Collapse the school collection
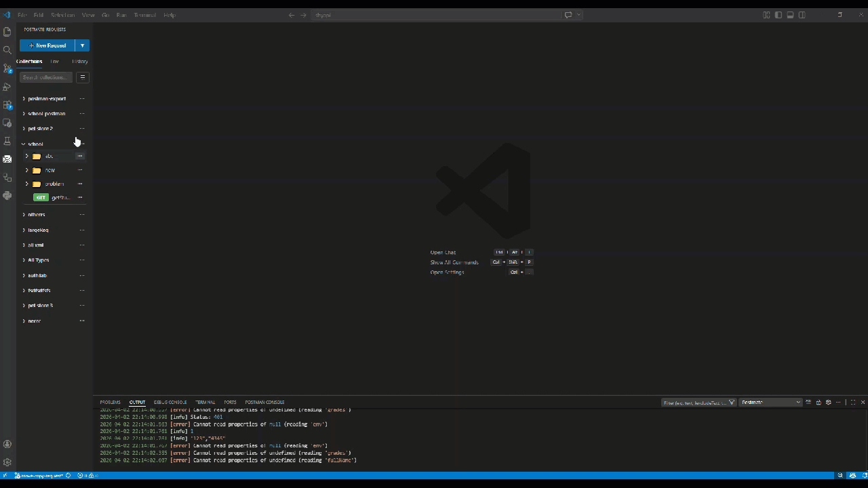The image size is (868, 488). tap(24, 144)
